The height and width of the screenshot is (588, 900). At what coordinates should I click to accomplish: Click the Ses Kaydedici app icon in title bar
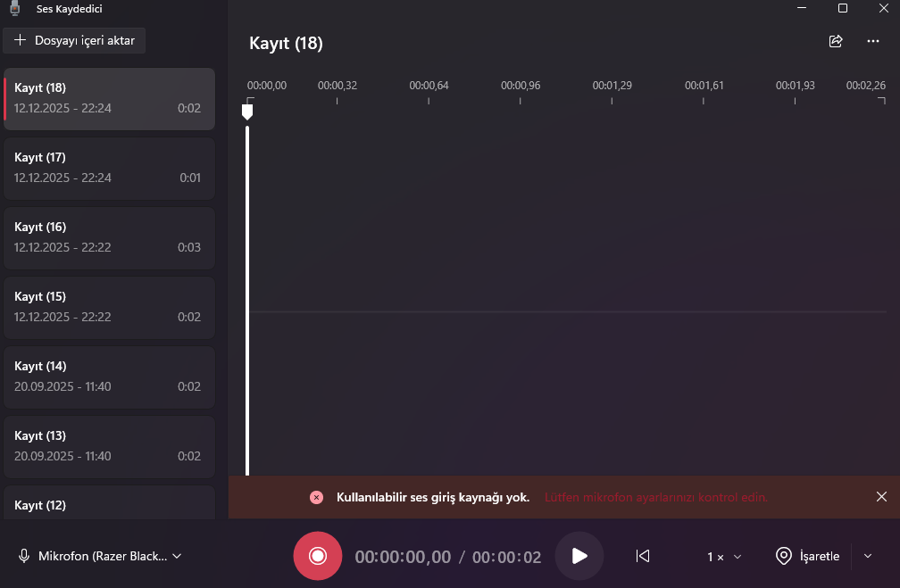coord(15,8)
